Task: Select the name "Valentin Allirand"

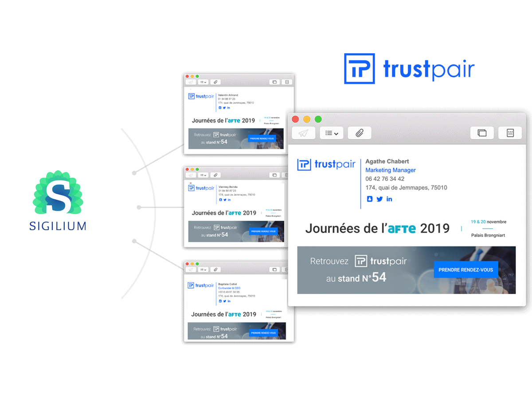Action: click(228, 95)
